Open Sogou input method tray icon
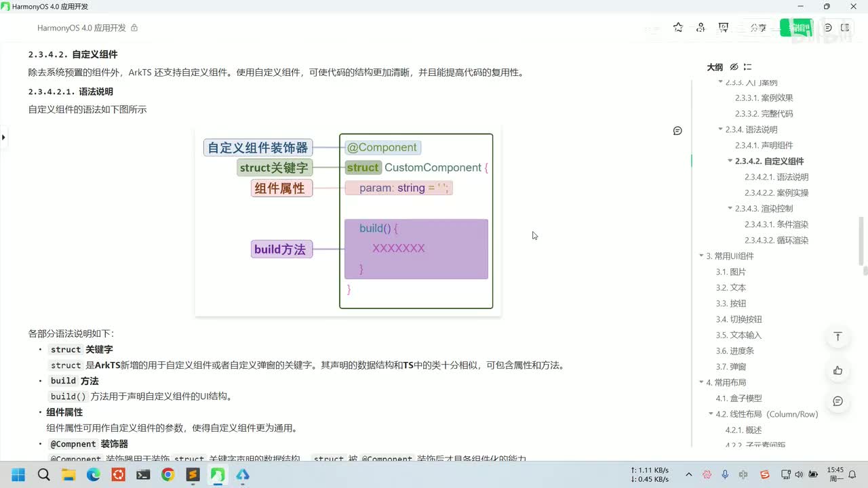 (x=765, y=474)
